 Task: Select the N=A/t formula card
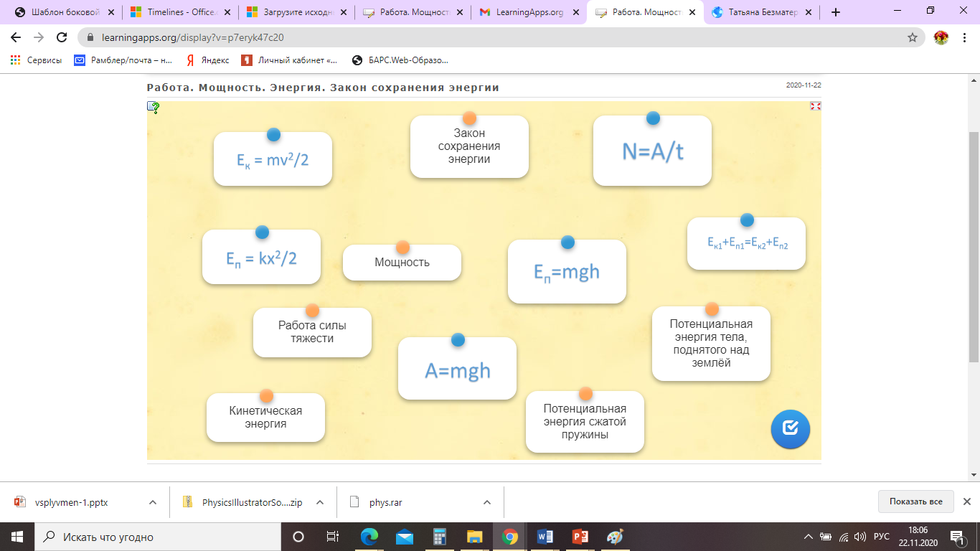tap(652, 151)
